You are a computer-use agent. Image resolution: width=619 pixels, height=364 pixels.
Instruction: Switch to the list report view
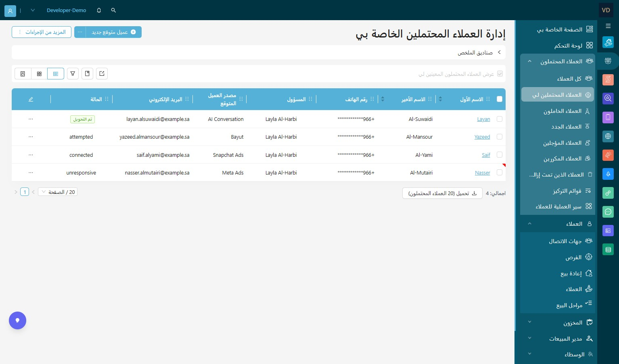(x=23, y=74)
